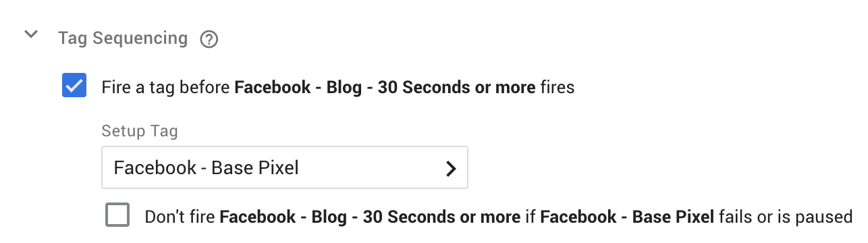Select Facebook - Base Pixel text in dropdown
The image size is (868, 243).
coord(206,167)
